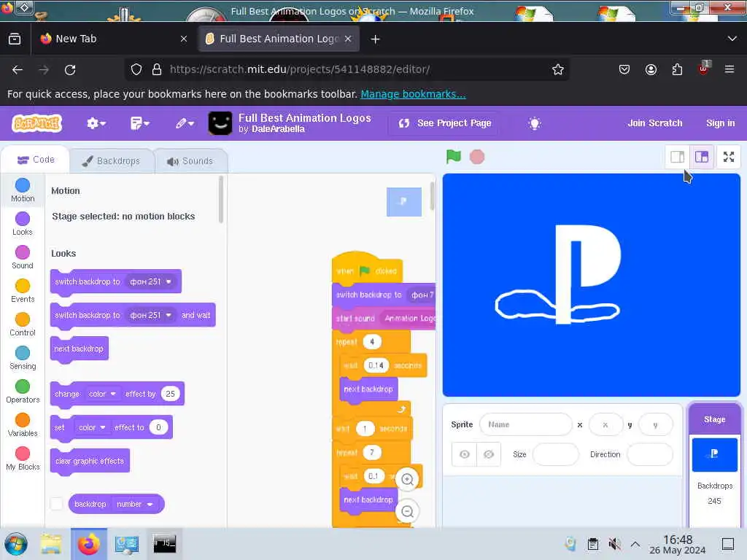Select the Looks block category
Image resolution: width=747 pixels, height=560 pixels.
click(x=23, y=224)
